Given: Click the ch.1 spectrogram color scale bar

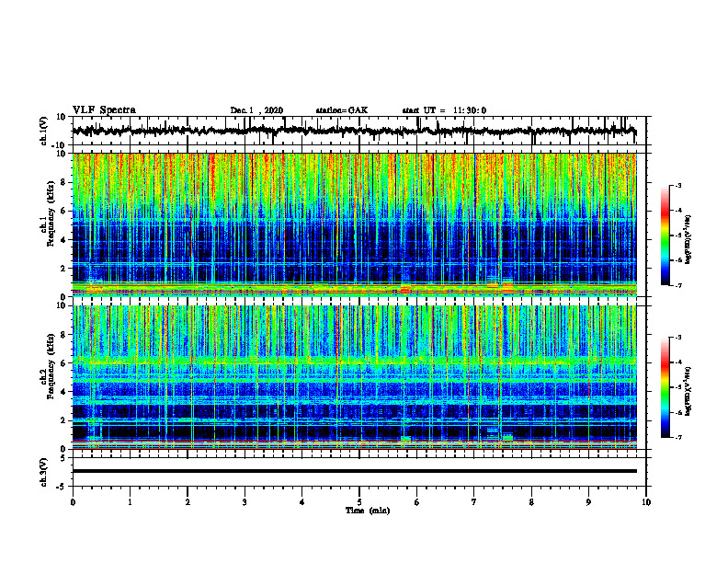Looking at the screenshot, I should coord(665,236).
